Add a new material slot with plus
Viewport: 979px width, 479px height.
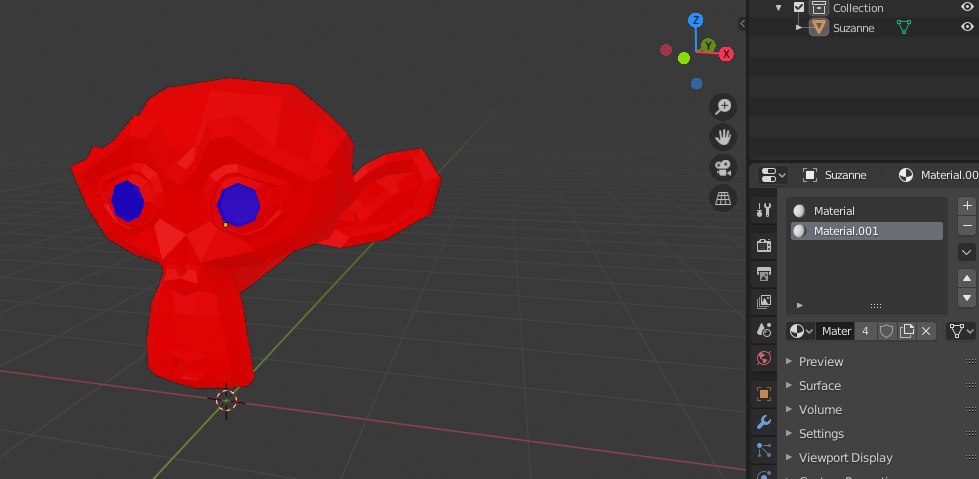[967, 205]
